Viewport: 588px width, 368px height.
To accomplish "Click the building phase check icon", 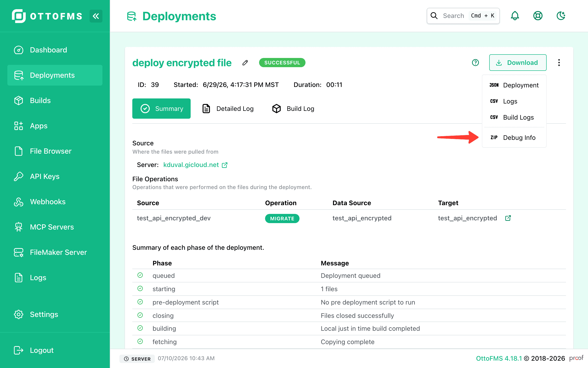I will (x=140, y=328).
